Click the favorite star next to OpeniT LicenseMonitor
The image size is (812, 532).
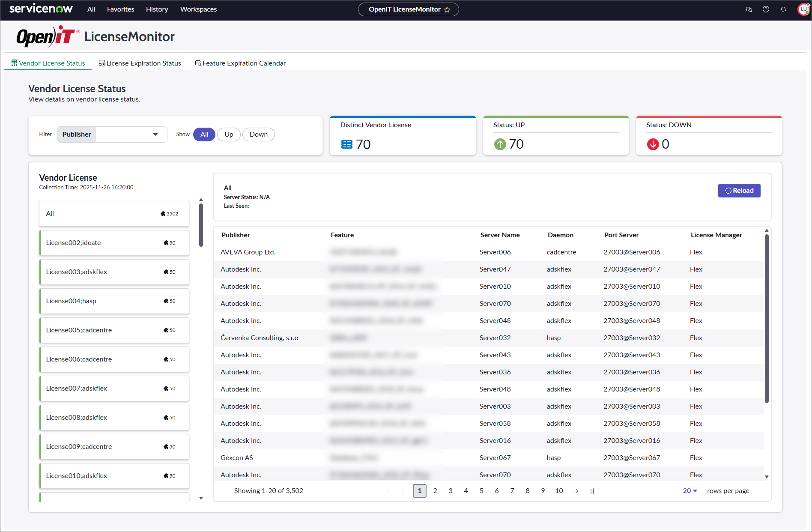point(447,9)
